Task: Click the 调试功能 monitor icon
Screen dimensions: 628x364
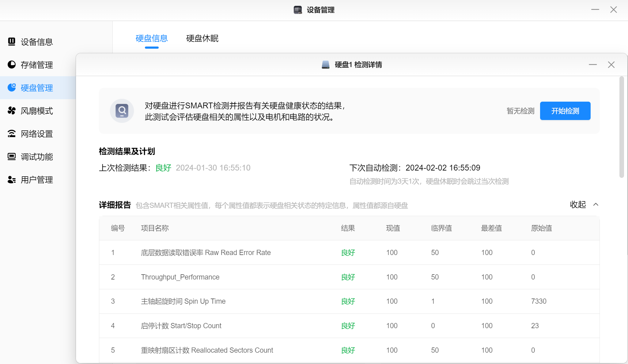Action: point(12,156)
